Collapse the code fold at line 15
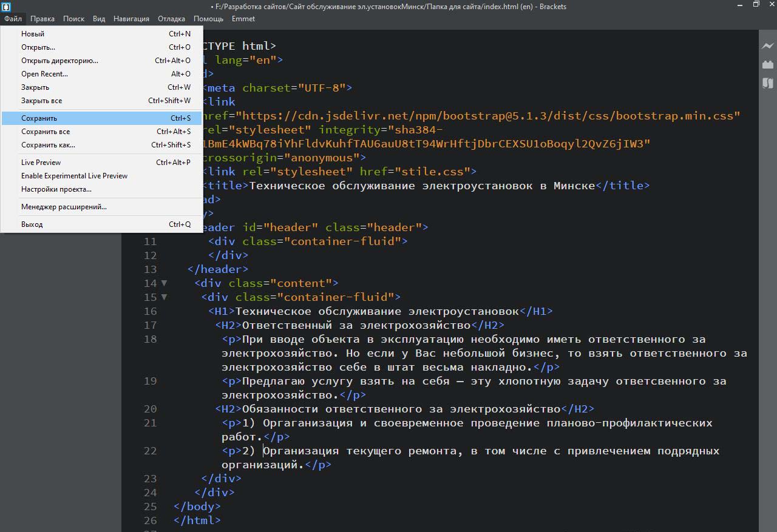Screen dimensions: 777x532 coord(164,297)
